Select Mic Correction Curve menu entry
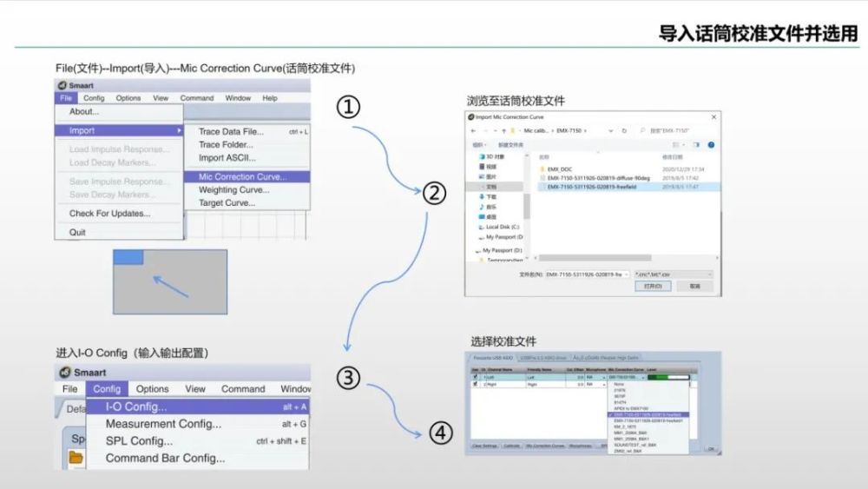 247,176
